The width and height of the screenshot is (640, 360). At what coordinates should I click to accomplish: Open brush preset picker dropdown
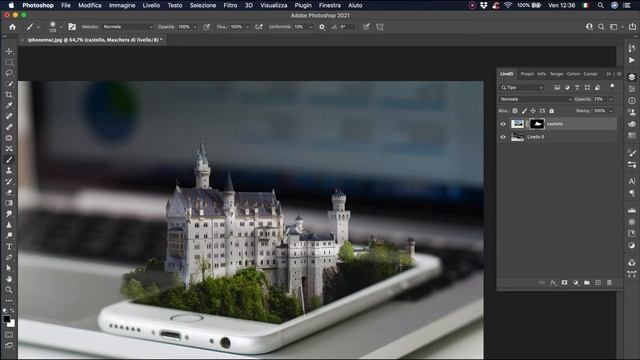[61, 27]
